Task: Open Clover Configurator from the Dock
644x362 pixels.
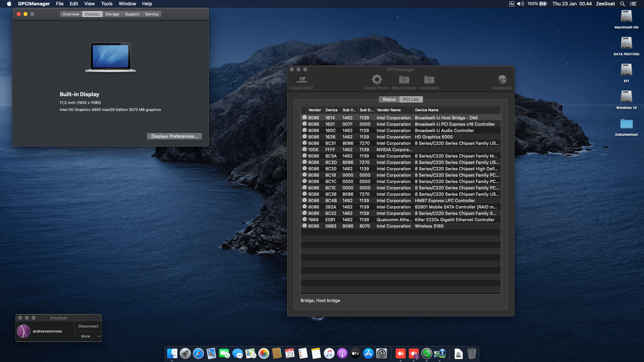Action: (x=427, y=353)
